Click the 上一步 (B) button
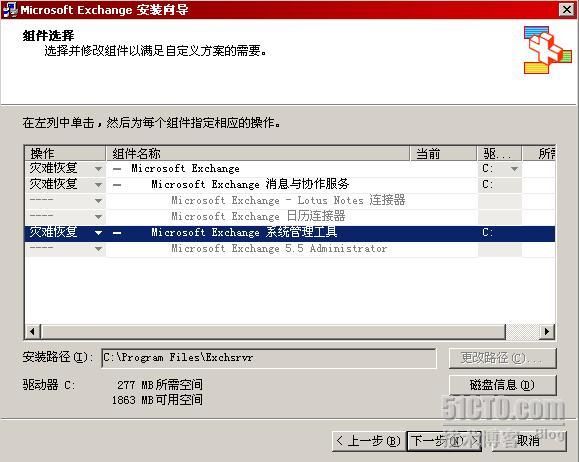The width and height of the screenshot is (579, 462). [369, 441]
